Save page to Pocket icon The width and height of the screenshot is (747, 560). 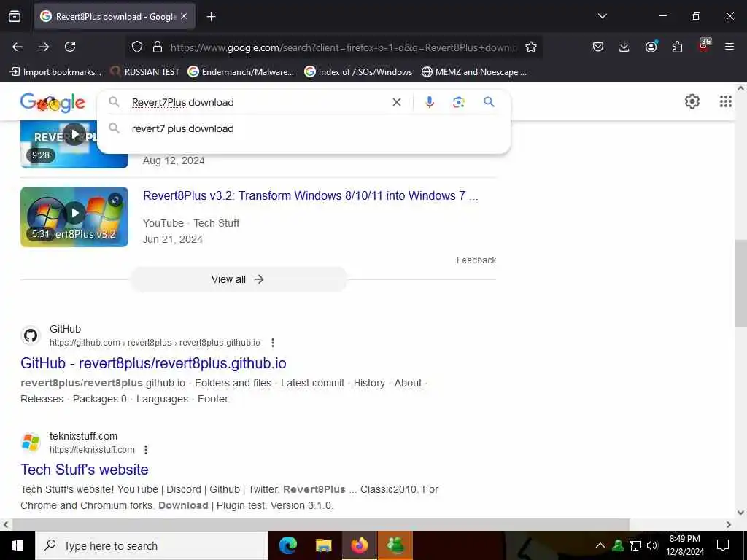598,47
